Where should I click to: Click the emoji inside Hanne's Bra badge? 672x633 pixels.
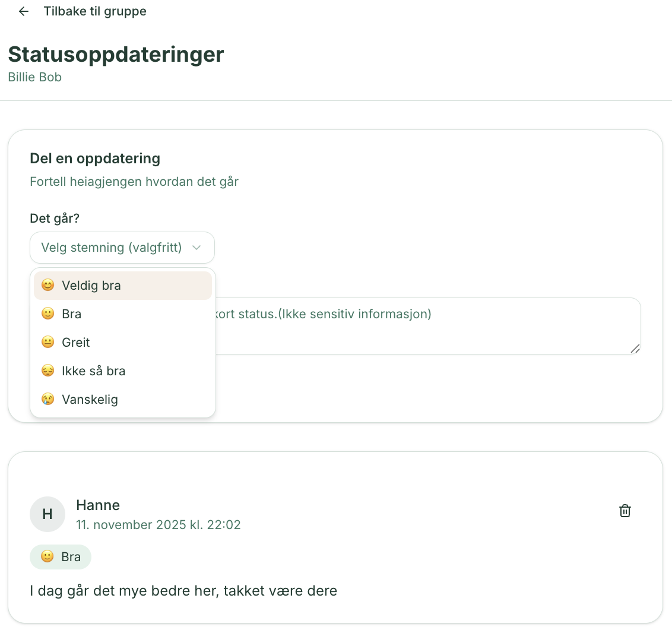tap(46, 556)
